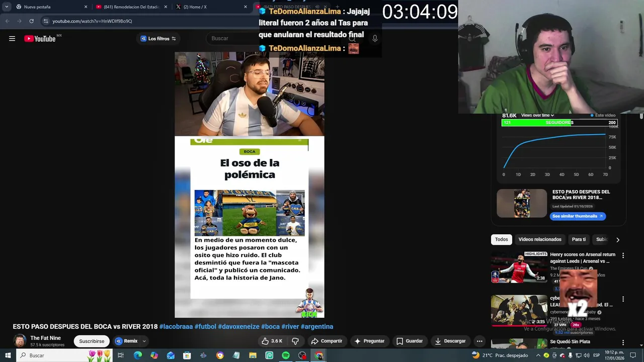
Task: Open Los filtros extension settings
Action: coord(158,39)
